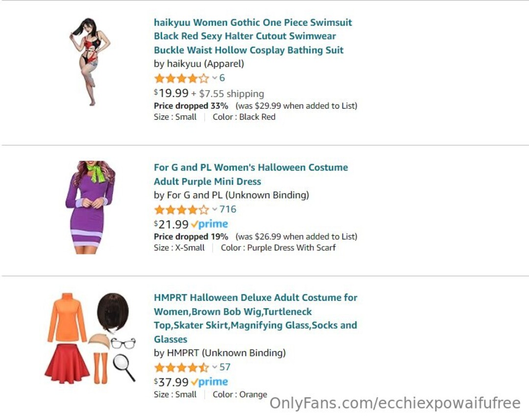Click the $21.99 price of the purple dress
Viewport: 529px width, 420px height.
[171, 224]
